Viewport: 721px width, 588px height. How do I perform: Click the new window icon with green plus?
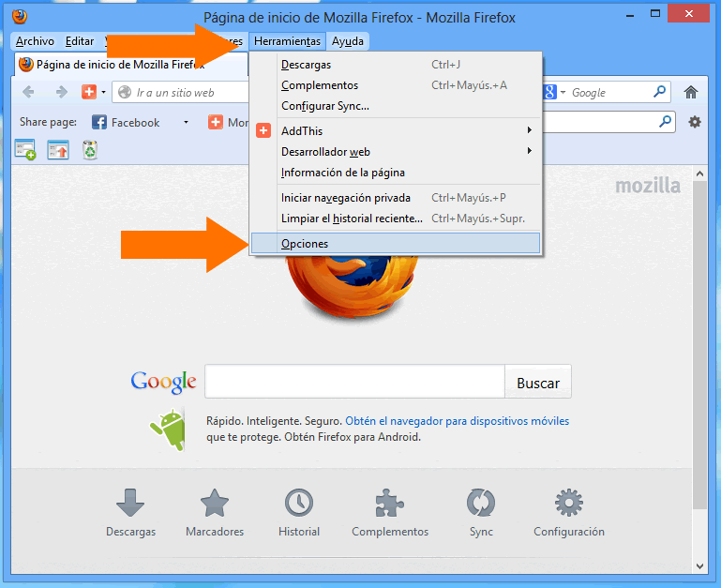click(25, 149)
